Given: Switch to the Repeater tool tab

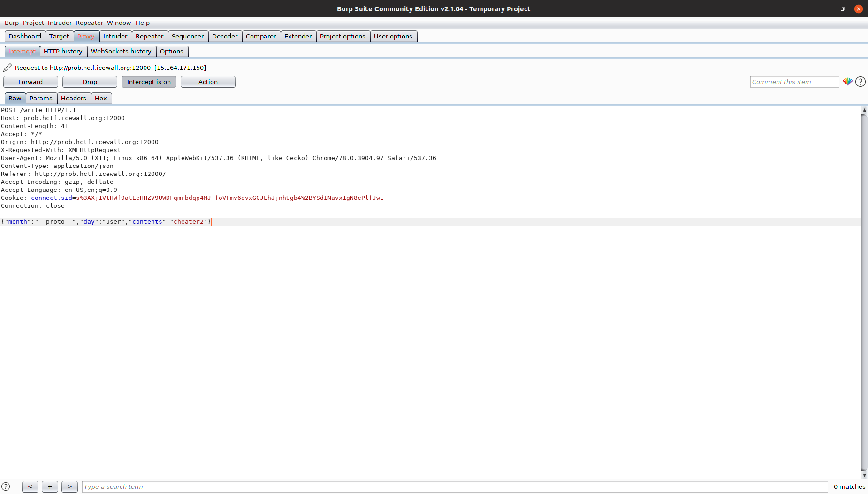Looking at the screenshot, I should point(149,36).
